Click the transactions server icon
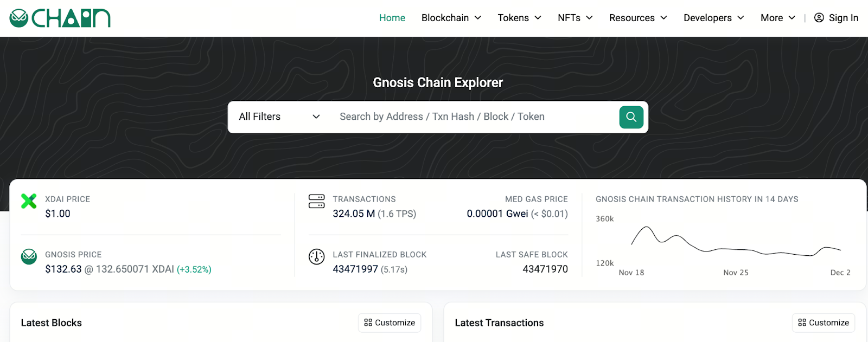 (x=316, y=201)
